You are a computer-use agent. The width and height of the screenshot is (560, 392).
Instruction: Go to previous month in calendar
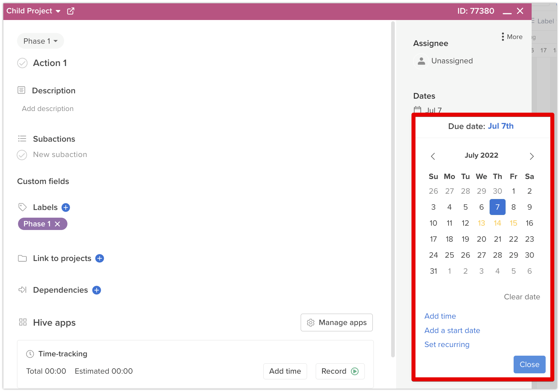click(x=433, y=156)
